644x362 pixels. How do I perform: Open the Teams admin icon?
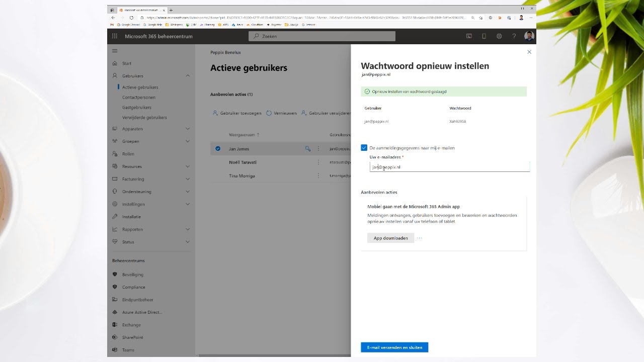click(115, 350)
